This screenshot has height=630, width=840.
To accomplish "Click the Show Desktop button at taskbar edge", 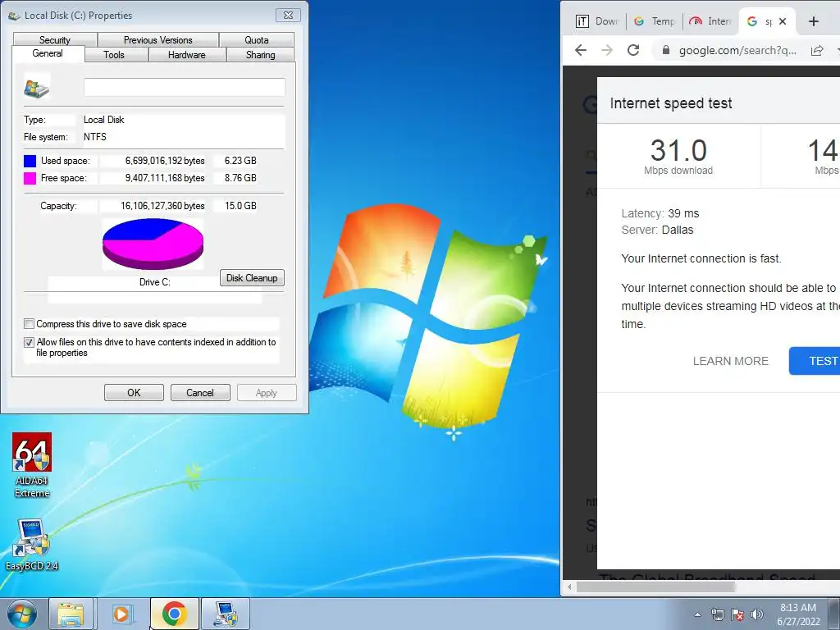I will point(834,614).
